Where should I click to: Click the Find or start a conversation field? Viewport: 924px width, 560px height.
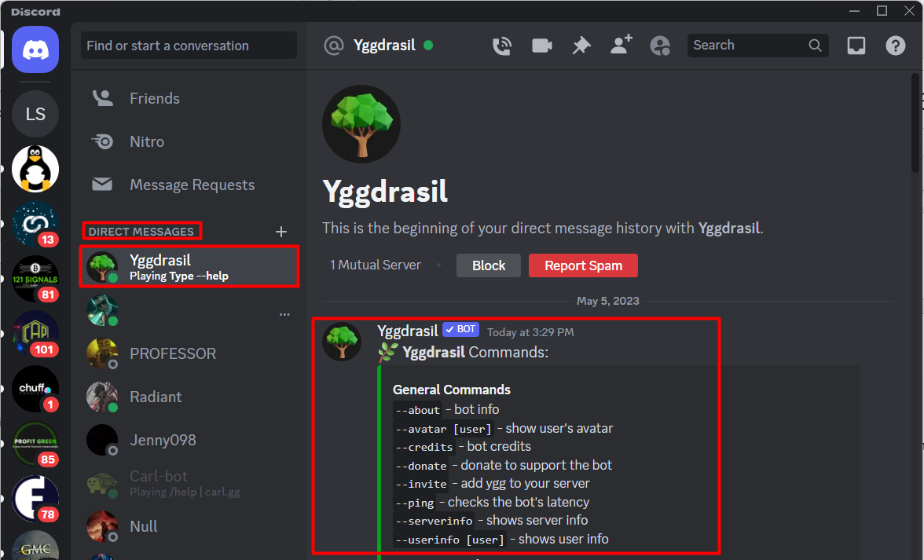(189, 46)
